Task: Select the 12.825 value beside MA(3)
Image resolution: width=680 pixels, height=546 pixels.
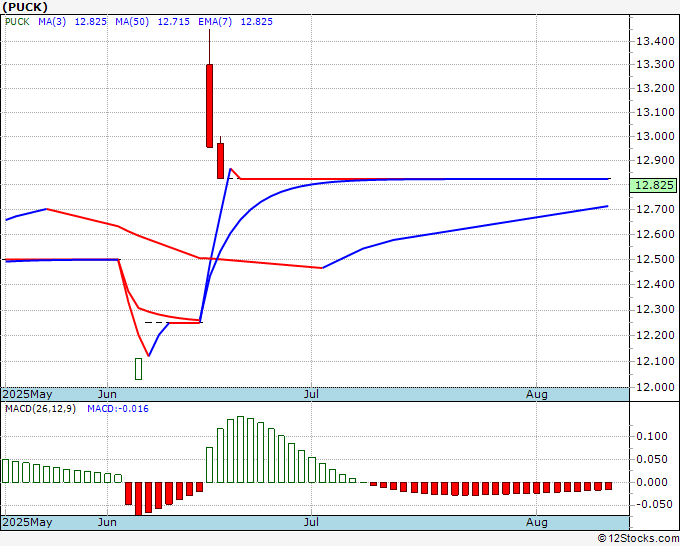Action: (x=91, y=22)
